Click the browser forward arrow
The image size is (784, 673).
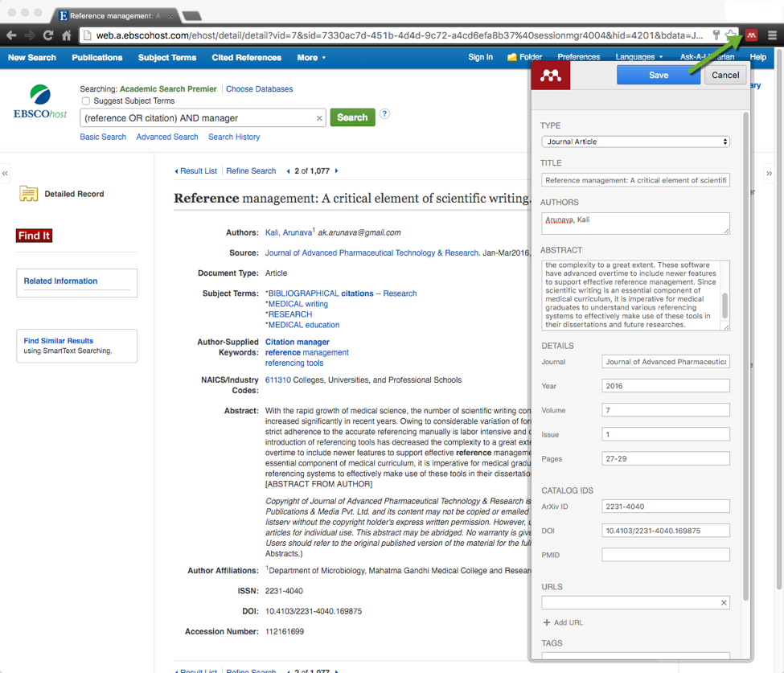(30, 35)
